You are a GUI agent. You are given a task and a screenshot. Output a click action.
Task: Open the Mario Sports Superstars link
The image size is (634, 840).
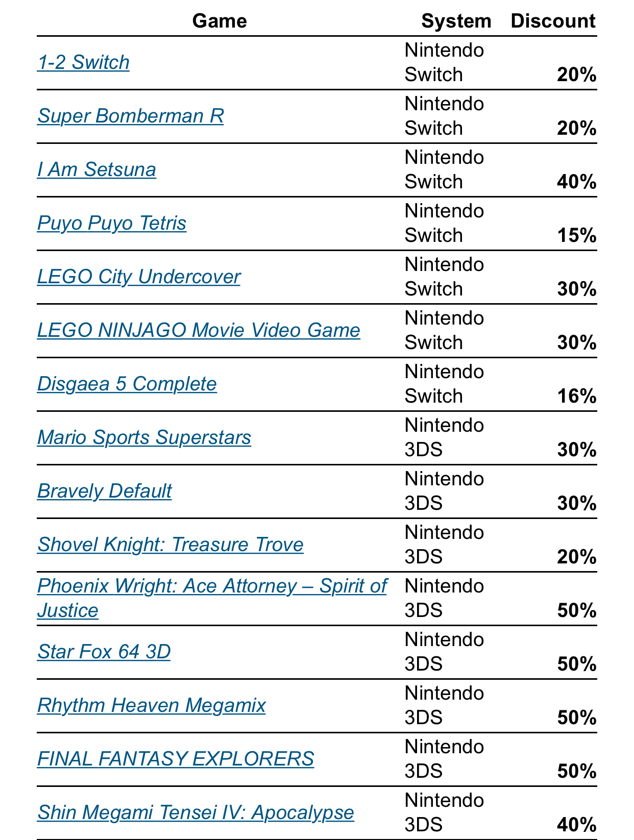click(144, 438)
